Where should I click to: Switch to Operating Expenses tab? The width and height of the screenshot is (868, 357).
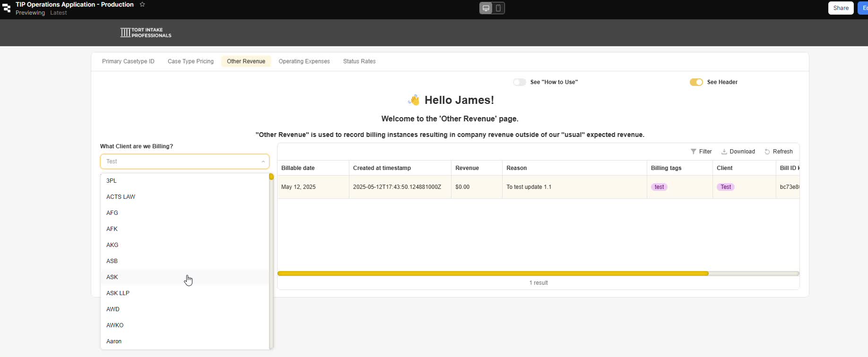point(304,61)
